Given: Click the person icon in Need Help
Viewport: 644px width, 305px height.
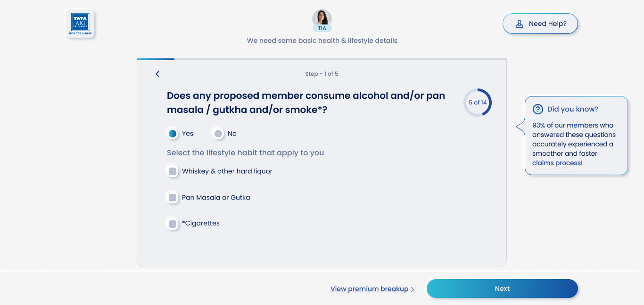Looking at the screenshot, I should pyautogui.click(x=520, y=24).
